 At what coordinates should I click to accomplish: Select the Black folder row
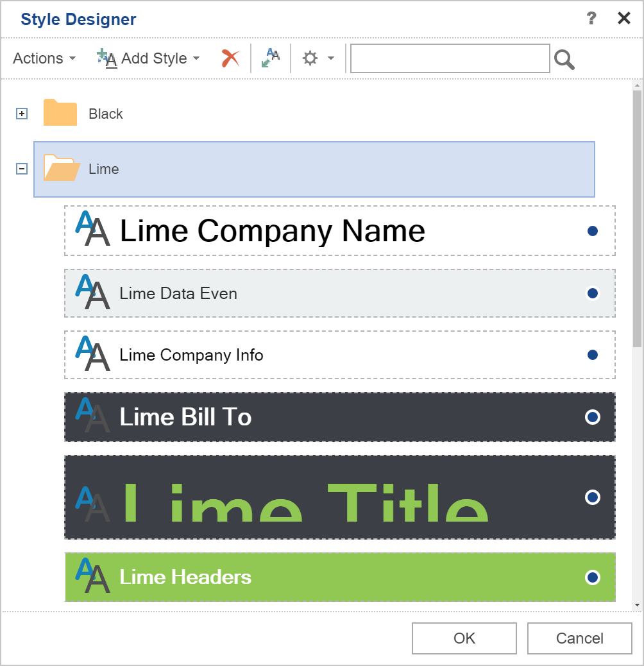pos(314,114)
